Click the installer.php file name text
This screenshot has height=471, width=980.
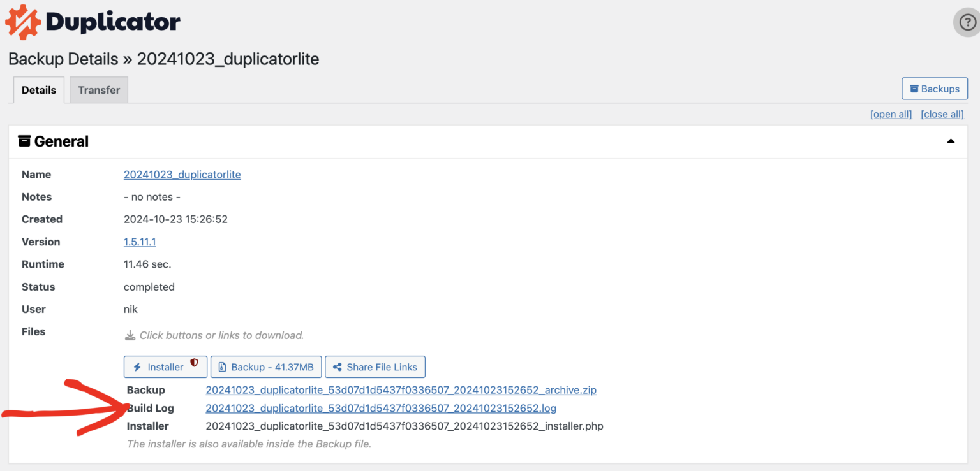coord(404,426)
